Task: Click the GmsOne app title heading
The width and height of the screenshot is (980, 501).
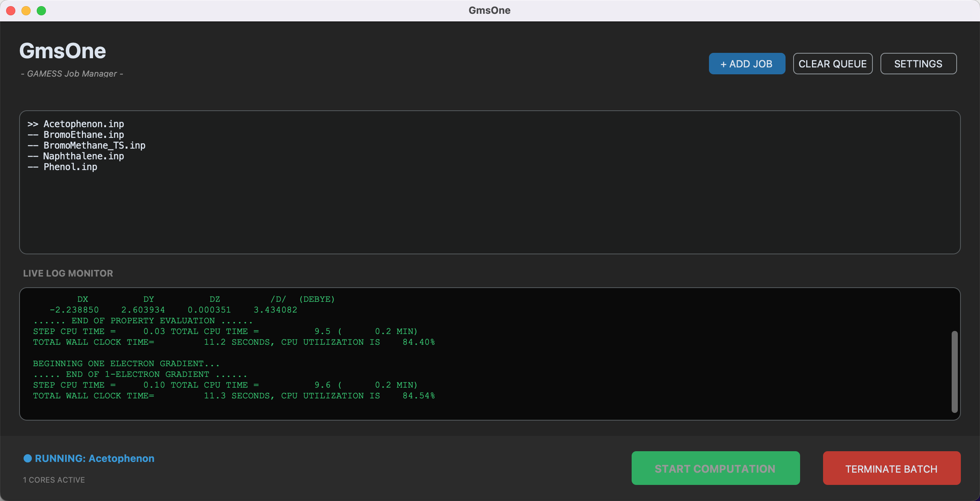Action: coord(63,51)
